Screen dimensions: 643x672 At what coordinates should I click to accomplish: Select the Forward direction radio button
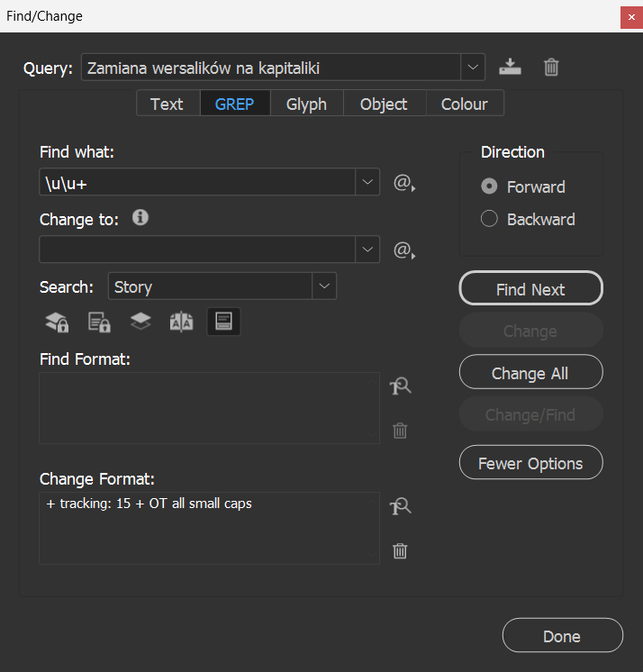pyautogui.click(x=490, y=186)
